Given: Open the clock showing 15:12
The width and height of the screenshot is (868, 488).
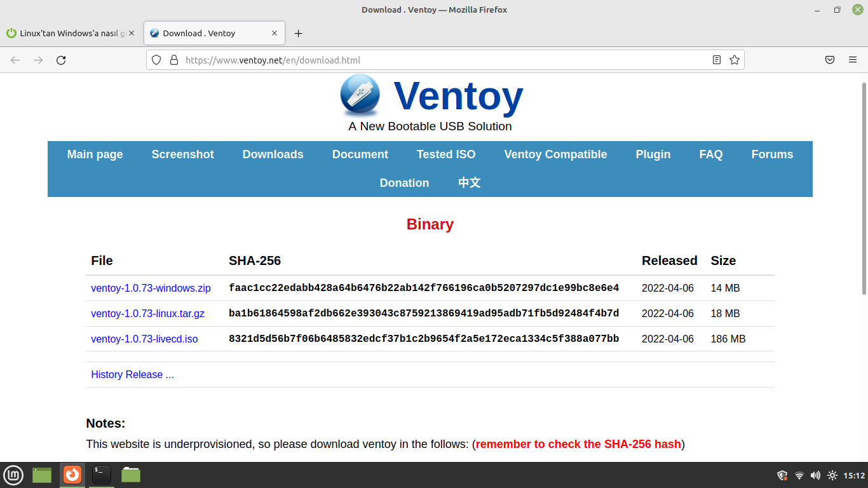Looking at the screenshot, I should [854, 475].
